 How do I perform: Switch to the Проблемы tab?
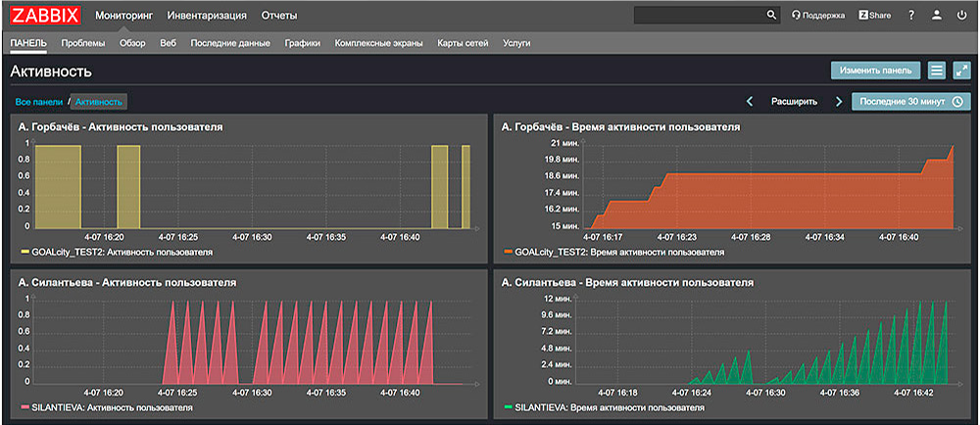pyautogui.click(x=83, y=43)
